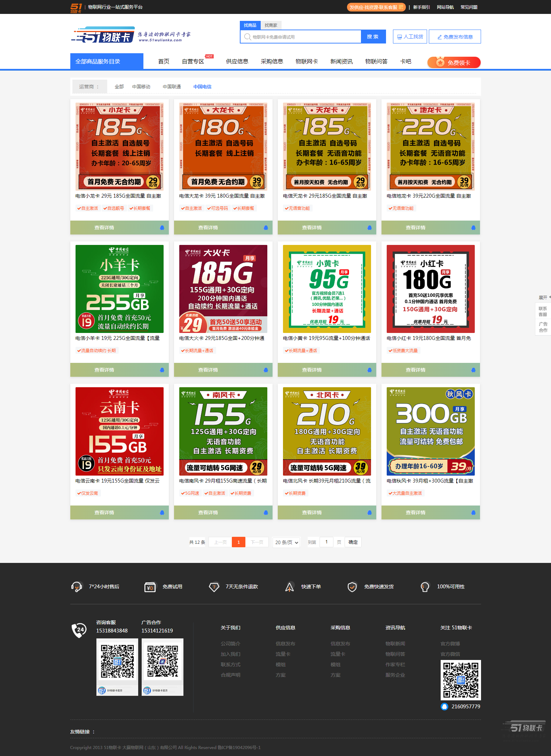The width and height of the screenshot is (551, 756).
Task: Click QQ bell icon on 电信南风卡 card
Action: [266, 512]
